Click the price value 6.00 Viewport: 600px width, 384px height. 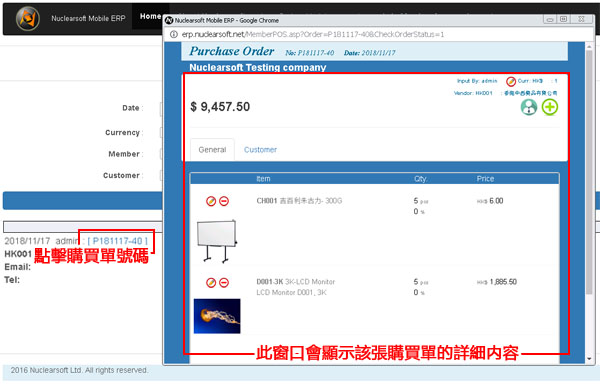[496, 201]
